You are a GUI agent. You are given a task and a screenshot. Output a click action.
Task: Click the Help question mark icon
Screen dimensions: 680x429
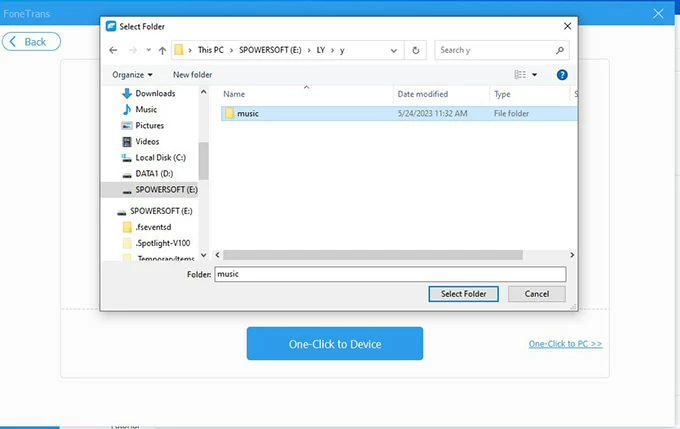point(562,75)
